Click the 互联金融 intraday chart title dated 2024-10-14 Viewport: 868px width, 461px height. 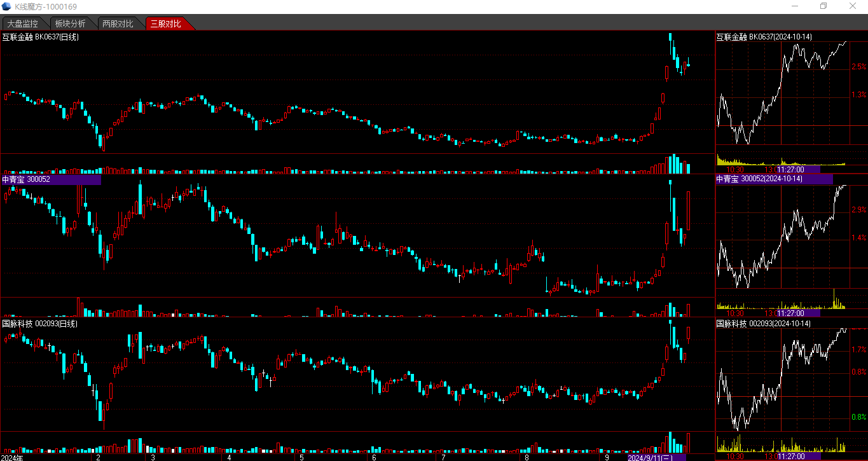pos(764,38)
